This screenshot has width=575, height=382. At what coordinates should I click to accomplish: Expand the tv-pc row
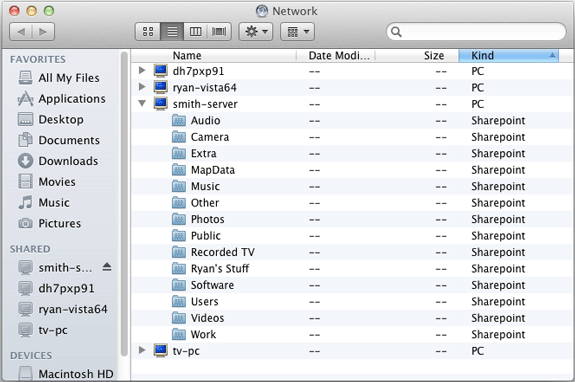point(142,350)
